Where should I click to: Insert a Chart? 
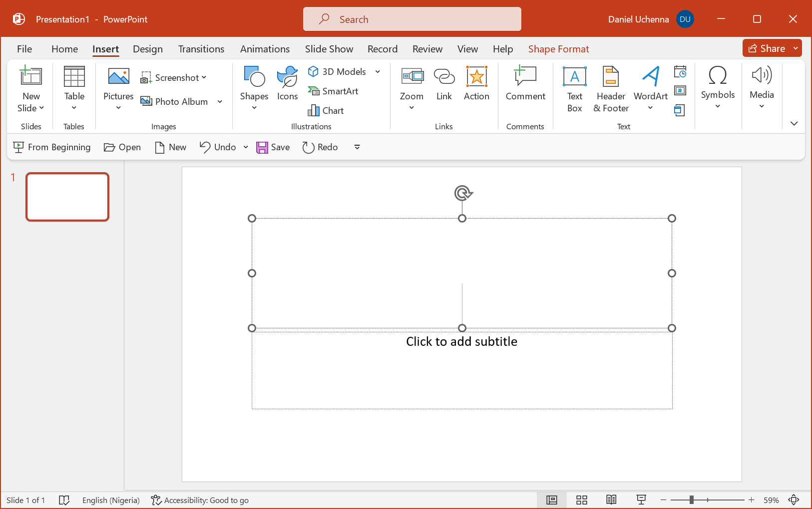[326, 110]
